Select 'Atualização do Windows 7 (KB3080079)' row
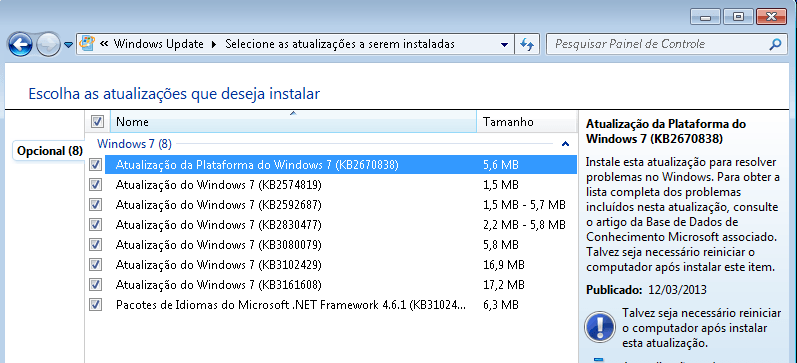The width and height of the screenshot is (797, 363). pos(341,245)
